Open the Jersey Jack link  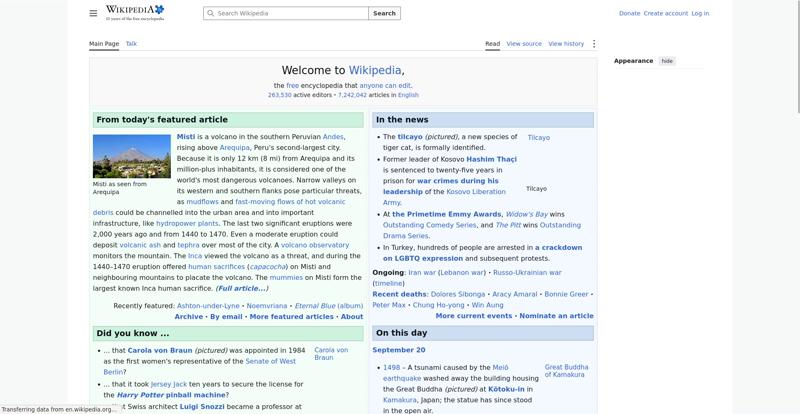(x=169, y=384)
